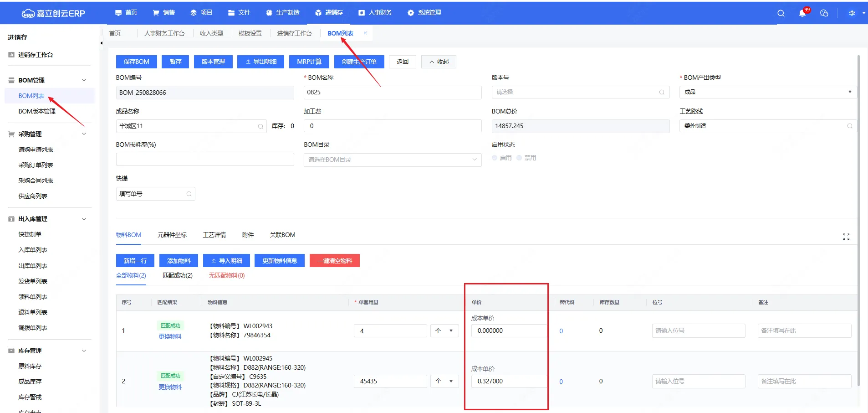Collapse the 采购管理 sidebar section
This screenshot has height=413, width=868.
click(x=84, y=134)
